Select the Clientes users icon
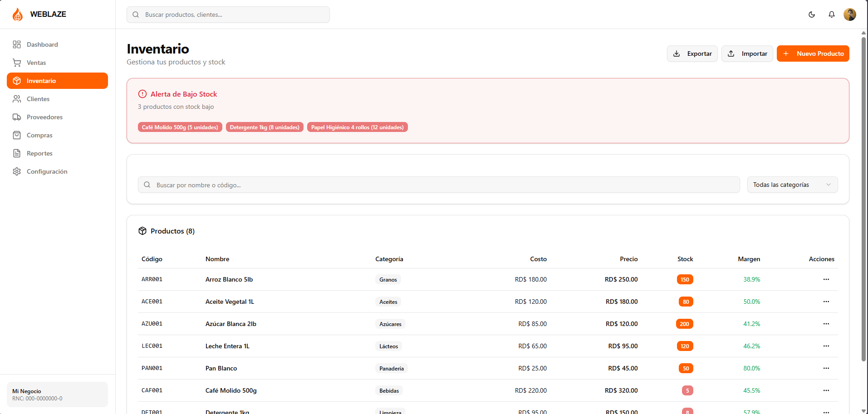This screenshot has height=414, width=868. pyautogui.click(x=17, y=99)
